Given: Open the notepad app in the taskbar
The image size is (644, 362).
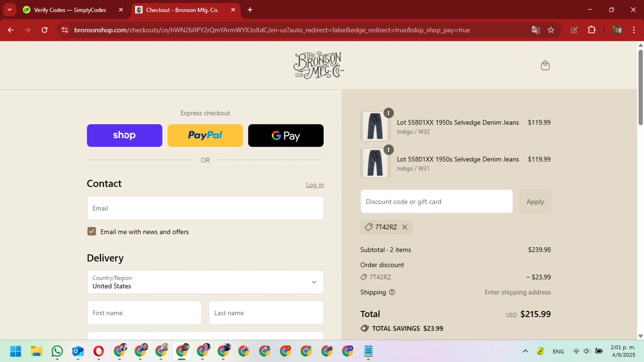Looking at the screenshot, I should pos(368,351).
